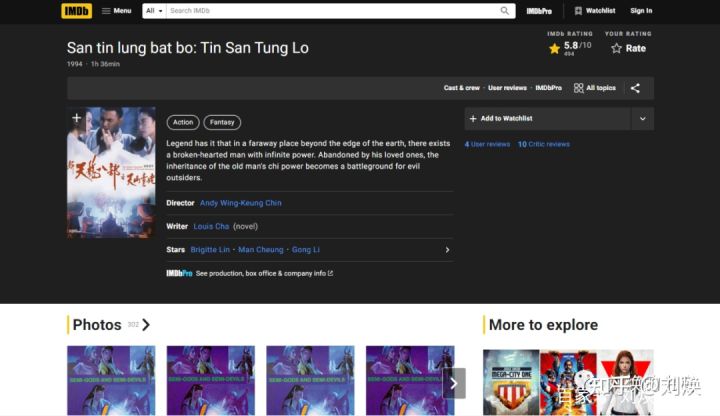Screen dimensions: 720x416
Task: Open star Man Cheung
Action: [x=260, y=250]
